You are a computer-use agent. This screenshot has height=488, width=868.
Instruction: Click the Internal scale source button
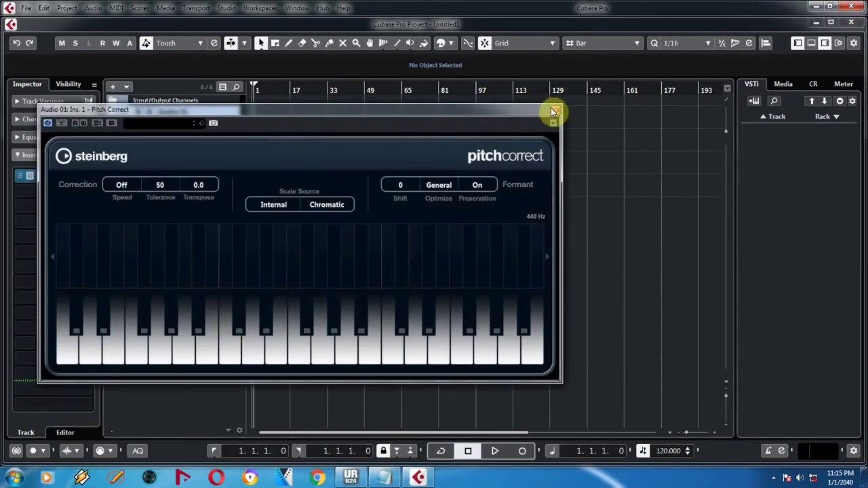click(273, 205)
